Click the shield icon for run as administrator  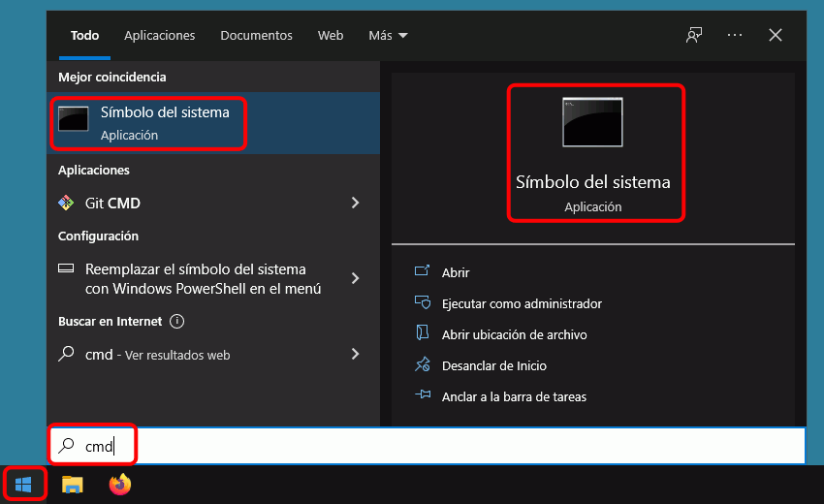click(423, 302)
